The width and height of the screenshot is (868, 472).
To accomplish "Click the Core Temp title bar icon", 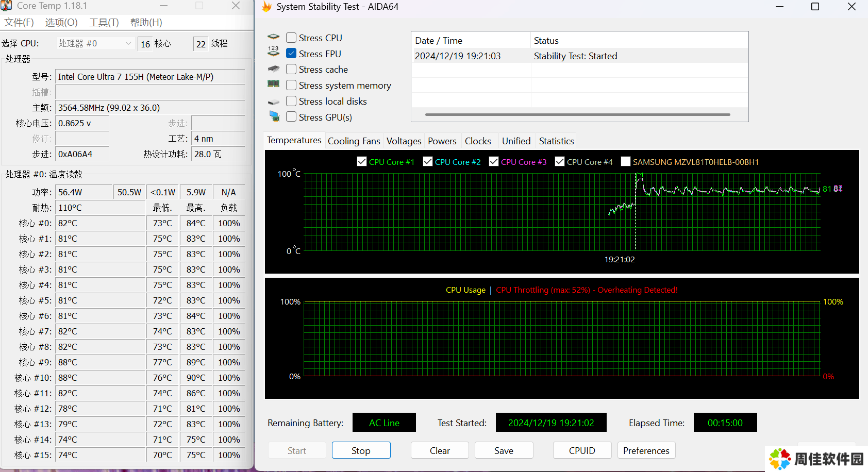I will coord(6,6).
